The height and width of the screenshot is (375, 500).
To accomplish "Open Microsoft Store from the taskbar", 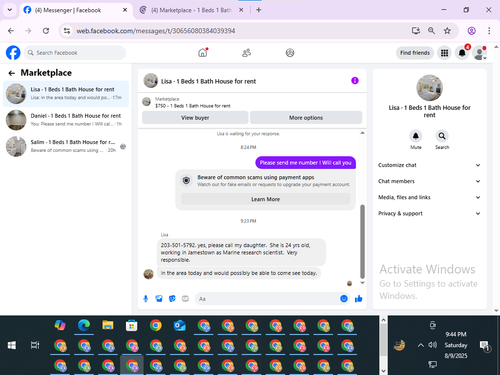I will (132, 325).
